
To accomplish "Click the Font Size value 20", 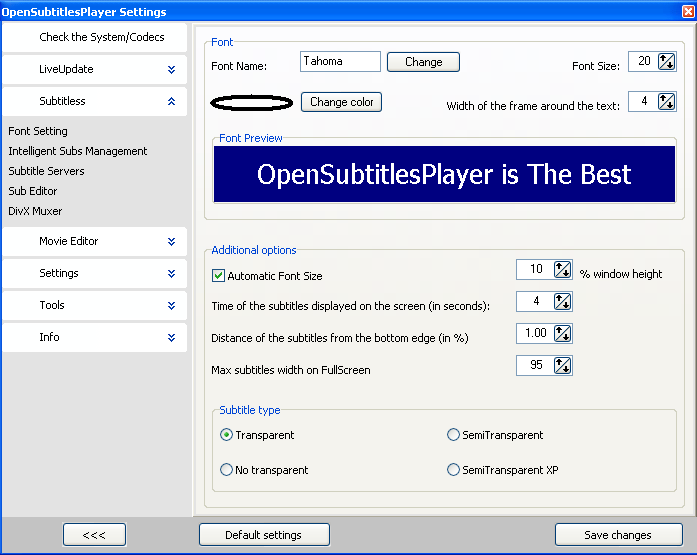I will pyautogui.click(x=644, y=61).
